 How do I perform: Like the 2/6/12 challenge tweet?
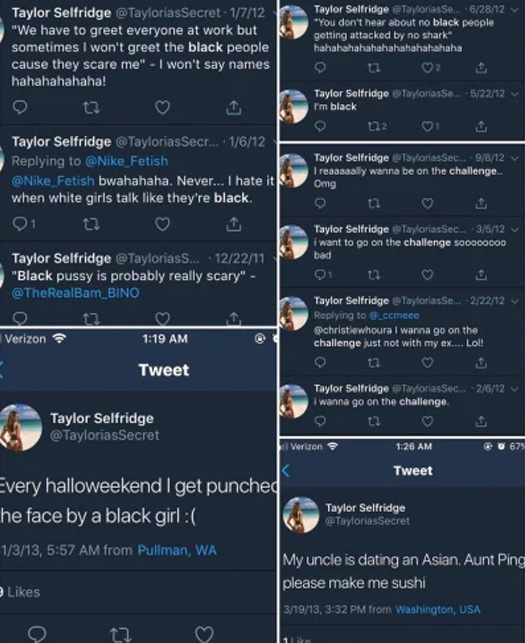point(427,421)
